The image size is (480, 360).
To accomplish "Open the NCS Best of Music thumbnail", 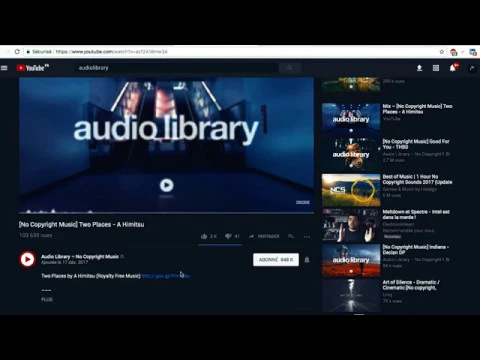I will click(351, 190).
